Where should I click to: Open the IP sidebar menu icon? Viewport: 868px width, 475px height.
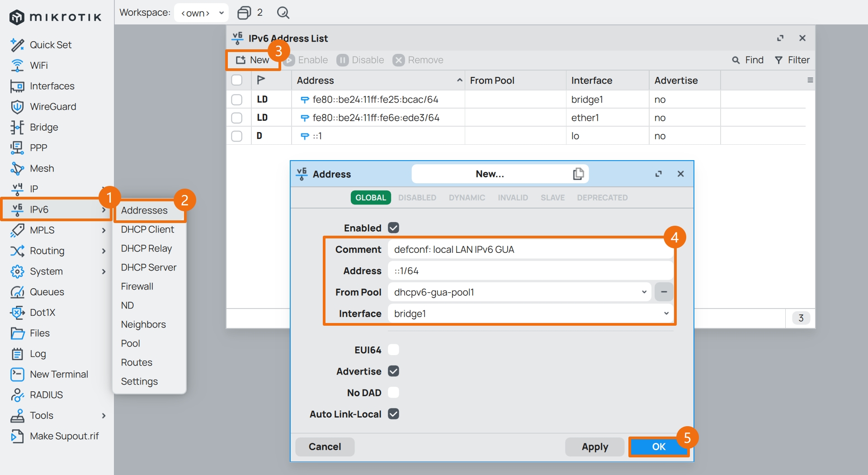point(17,189)
